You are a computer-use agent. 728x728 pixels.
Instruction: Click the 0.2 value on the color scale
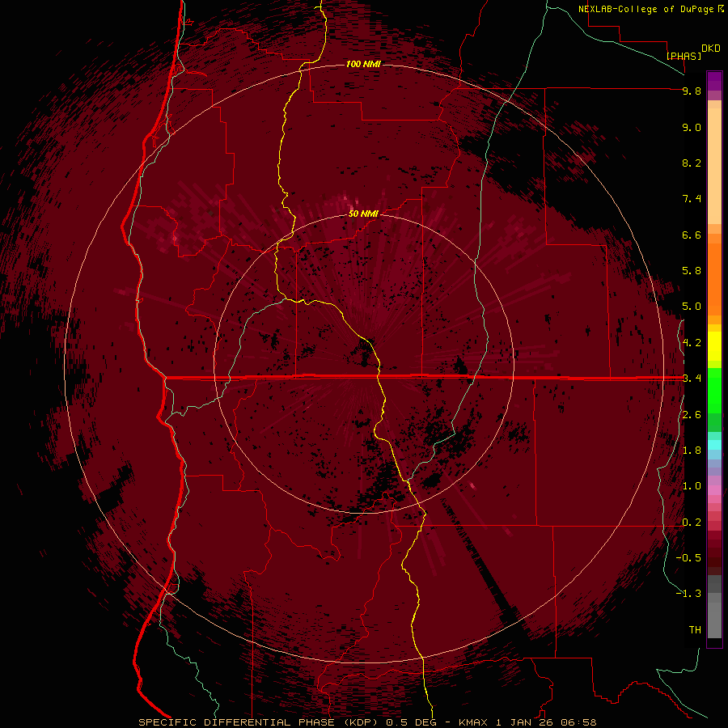pos(692,523)
